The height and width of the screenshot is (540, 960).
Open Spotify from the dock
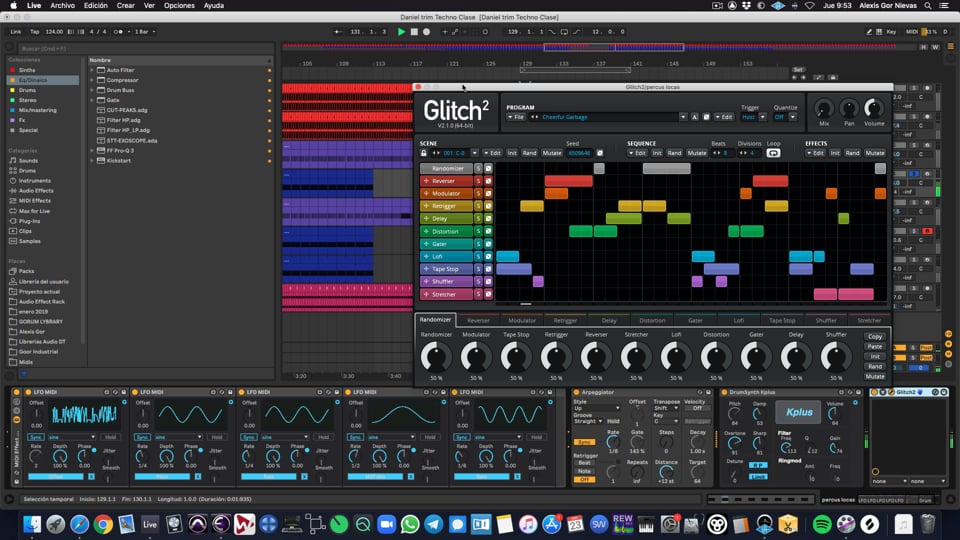[822, 524]
